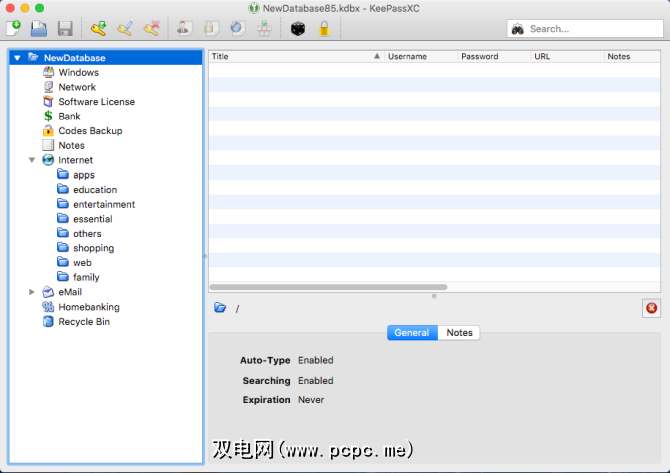Click the Recycle Bin icon
Image resolution: width=670 pixels, height=473 pixels.
pos(48,321)
